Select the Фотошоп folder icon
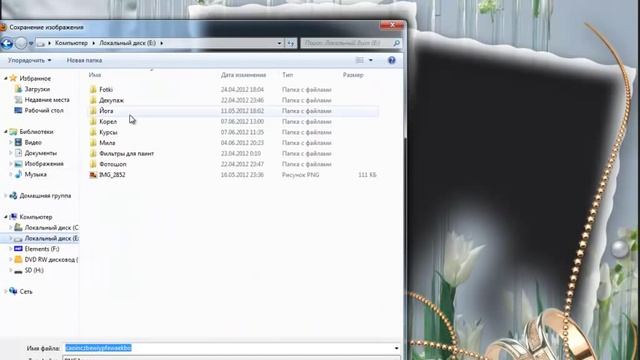 click(93, 164)
